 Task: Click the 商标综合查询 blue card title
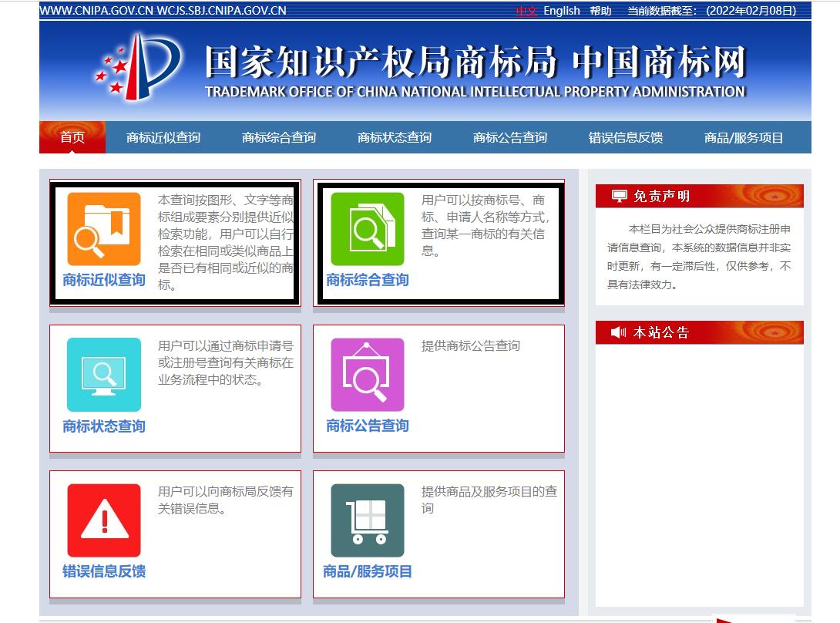point(368,280)
